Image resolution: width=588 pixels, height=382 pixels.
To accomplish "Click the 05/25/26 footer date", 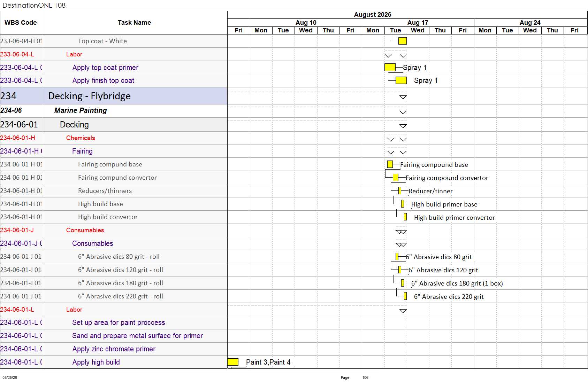I will click(10, 377).
